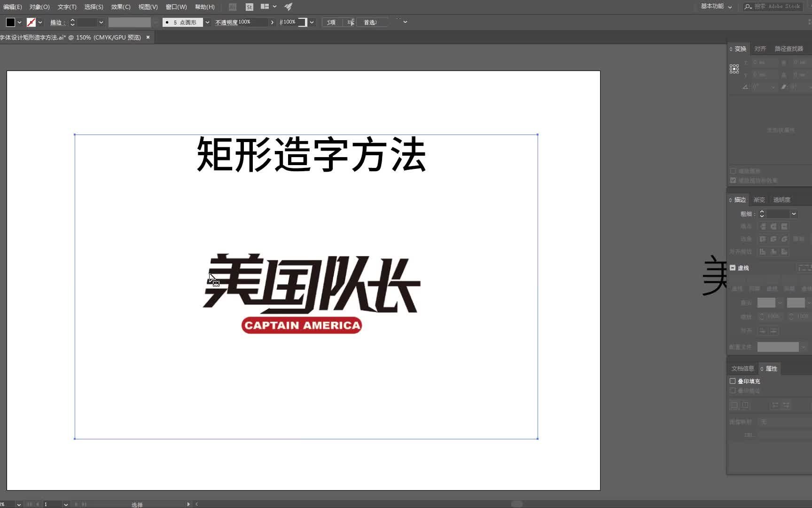Open the Bridge icon in the menu bar
This screenshot has width=812, height=508.
(x=233, y=7)
